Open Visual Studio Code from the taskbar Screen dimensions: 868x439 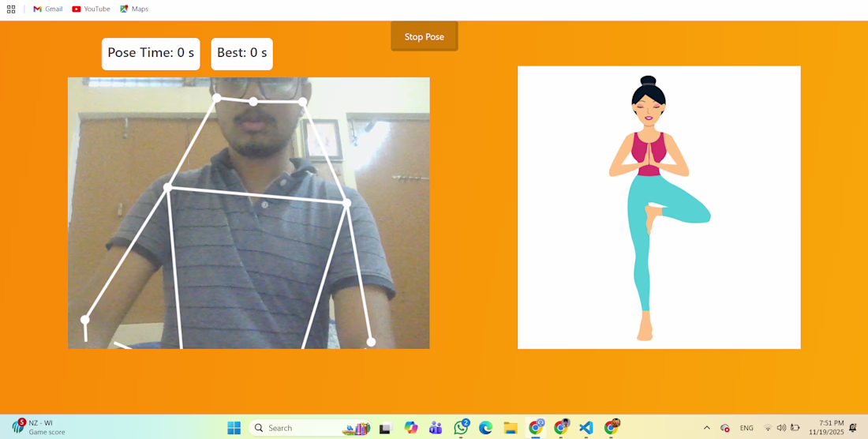pos(586,428)
